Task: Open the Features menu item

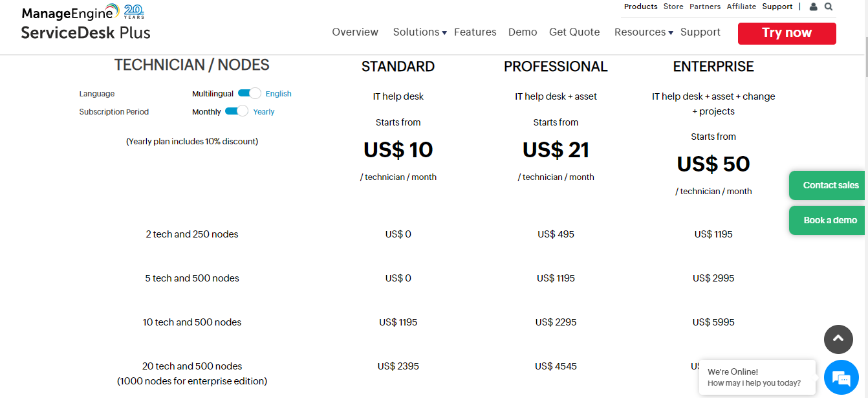Action: click(475, 32)
